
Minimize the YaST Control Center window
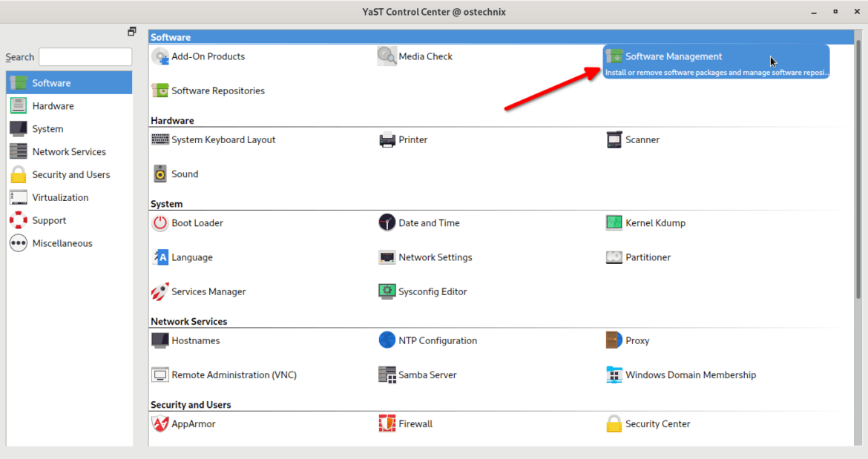(x=814, y=12)
